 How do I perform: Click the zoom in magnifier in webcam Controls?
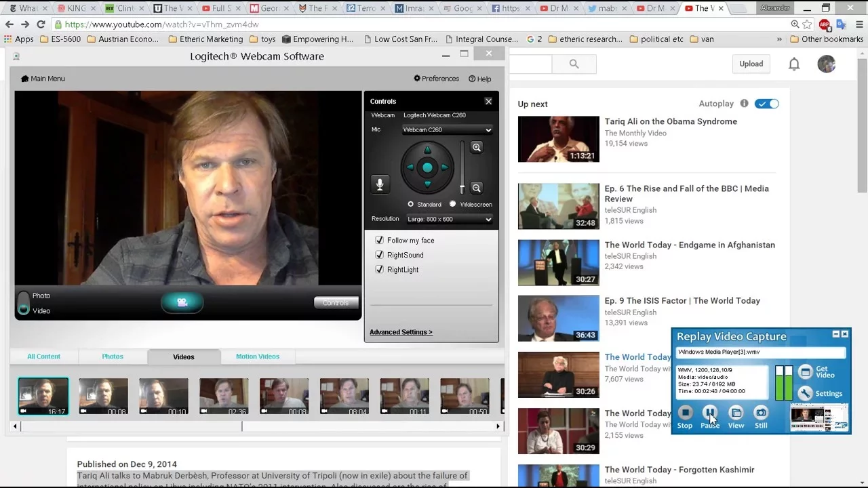477,147
